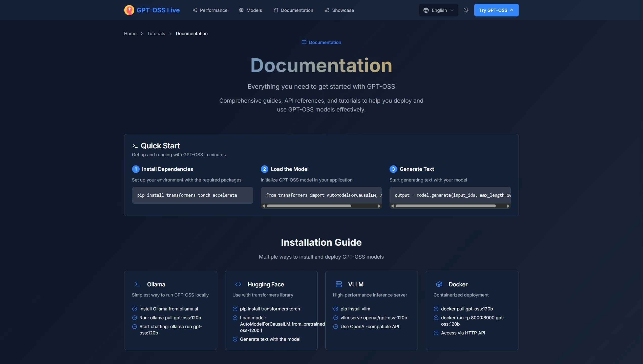
Task: Click step 2 circle for Load the Model
Action: click(264, 169)
